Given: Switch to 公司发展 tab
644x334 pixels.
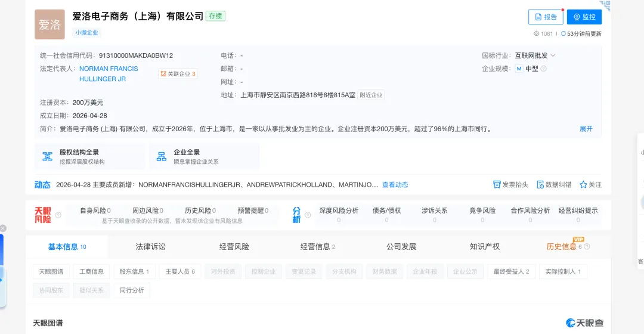Looking at the screenshot, I should coord(401,247).
